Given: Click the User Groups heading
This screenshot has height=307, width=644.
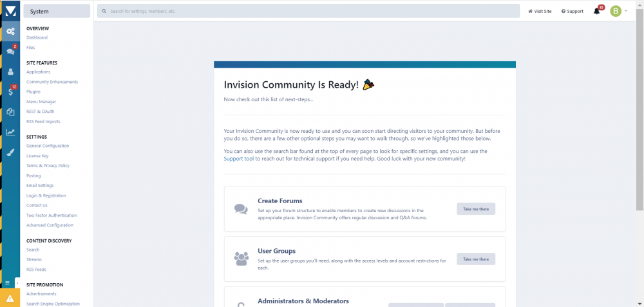Looking at the screenshot, I should tap(277, 251).
